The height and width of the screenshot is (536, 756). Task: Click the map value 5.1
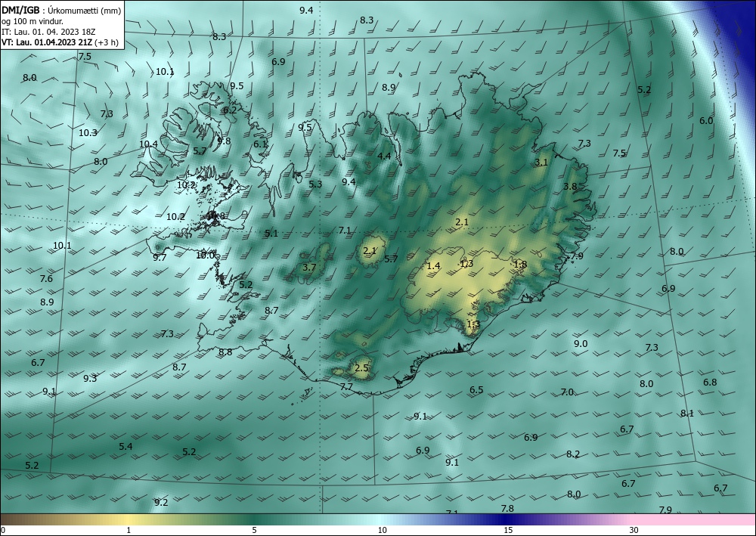pos(271,234)
